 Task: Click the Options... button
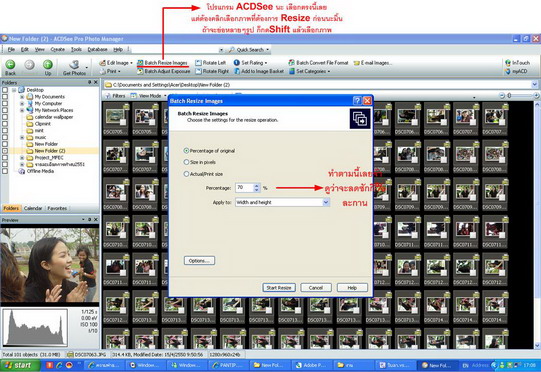tap(199, 261)
